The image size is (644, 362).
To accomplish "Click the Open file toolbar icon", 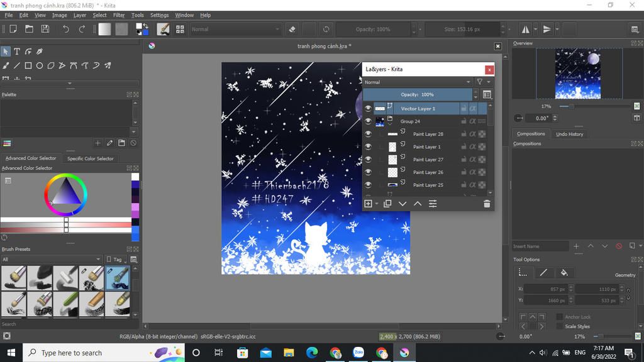I will click(x=29, y=29).
